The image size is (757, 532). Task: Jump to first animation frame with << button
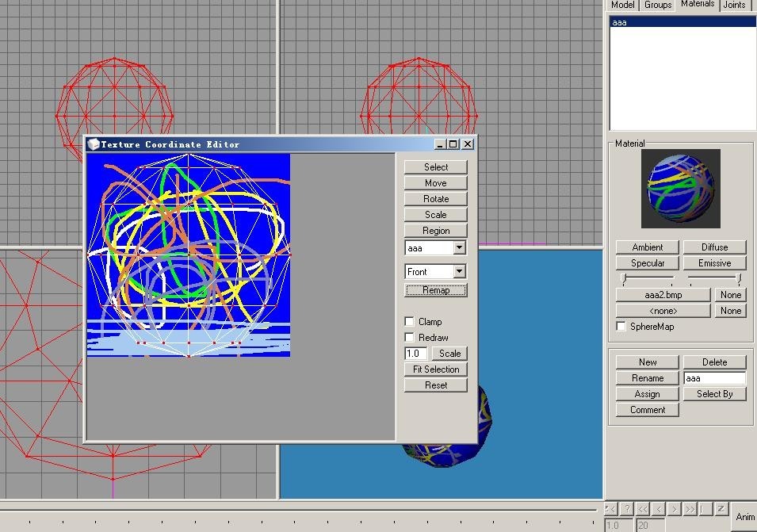point(642,509)
